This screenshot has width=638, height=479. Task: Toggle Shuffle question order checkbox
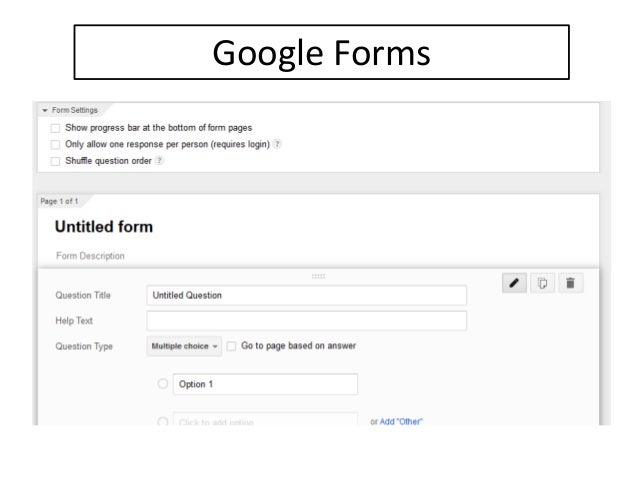(x=55, y=161)
